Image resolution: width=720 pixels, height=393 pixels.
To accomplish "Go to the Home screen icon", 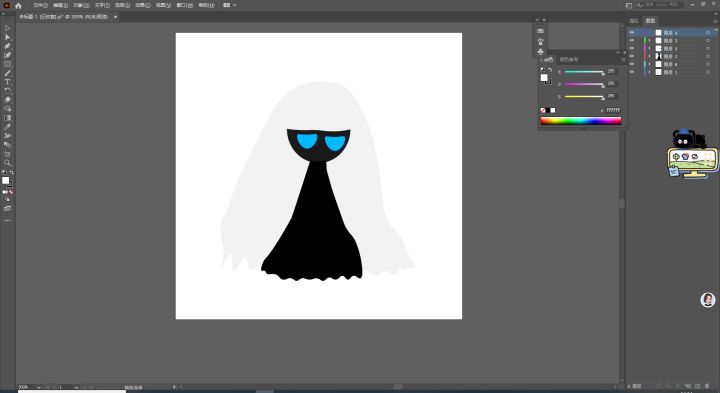I will click(x=18, y=6).
